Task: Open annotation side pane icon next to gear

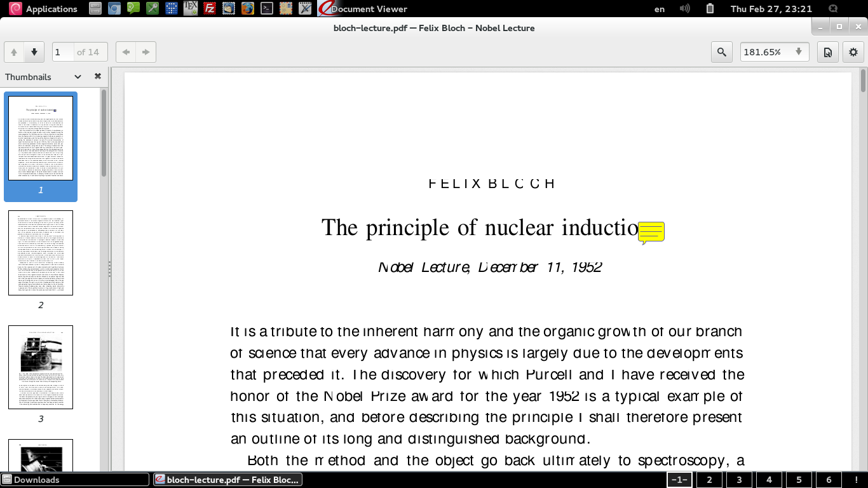Action: (827, 51)
